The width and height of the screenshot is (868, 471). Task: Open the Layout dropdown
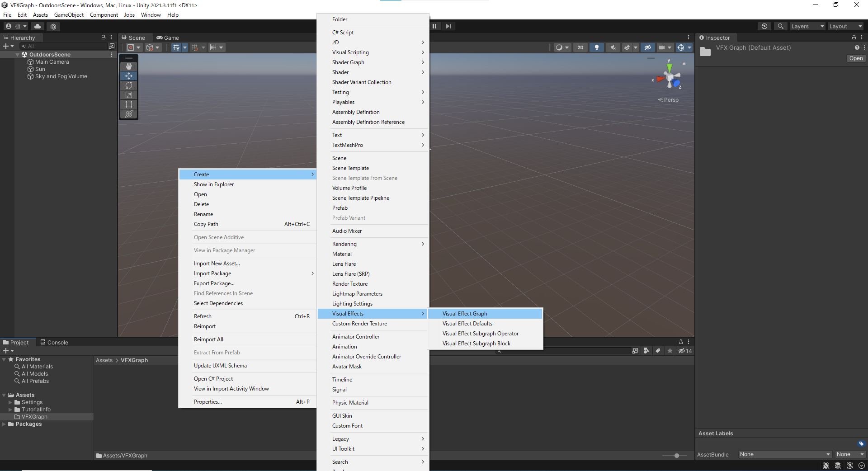pyautogui.click(x=845, y=26)
